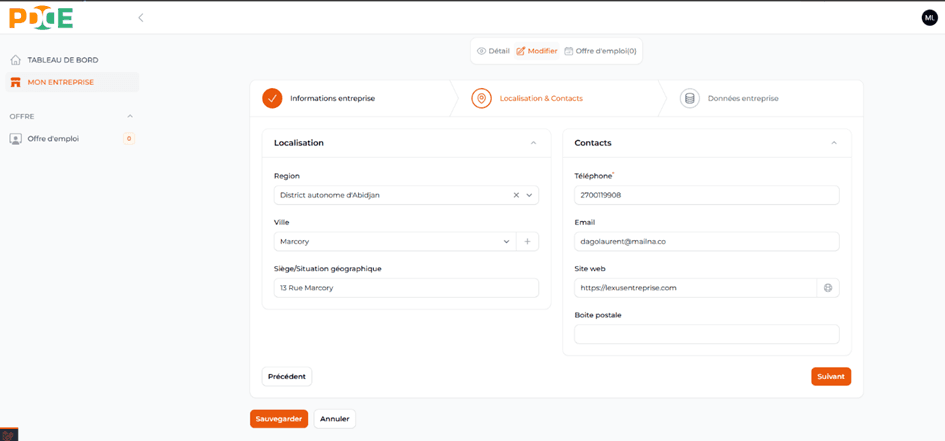The height and width of the screenshot is (441, 945).
Task: Click the Contacts panel heading
Action: [x=593, y=143]
